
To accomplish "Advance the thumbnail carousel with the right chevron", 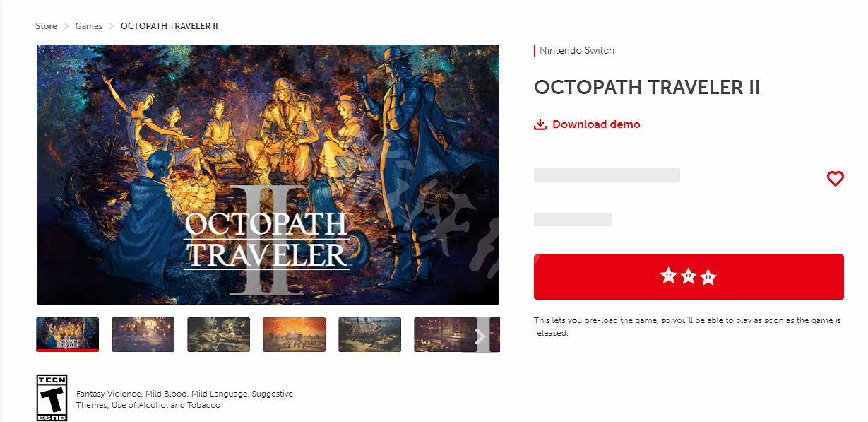I will click(480, 336).
